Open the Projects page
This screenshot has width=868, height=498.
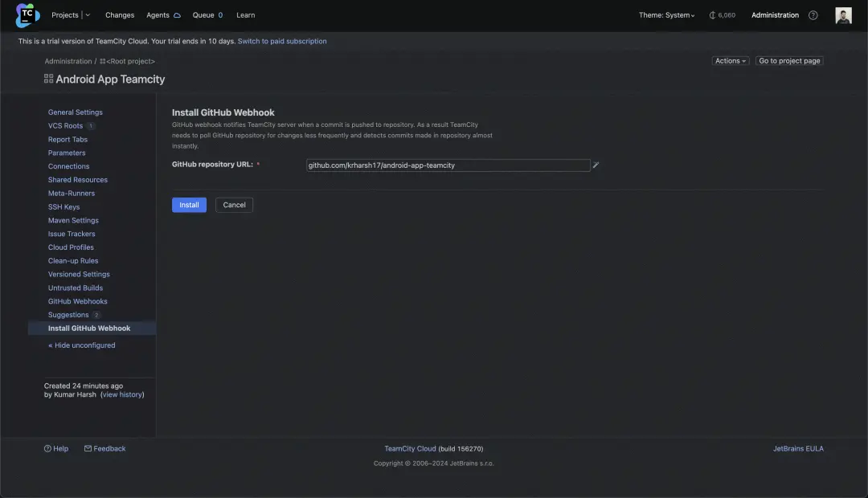[65, 15]
